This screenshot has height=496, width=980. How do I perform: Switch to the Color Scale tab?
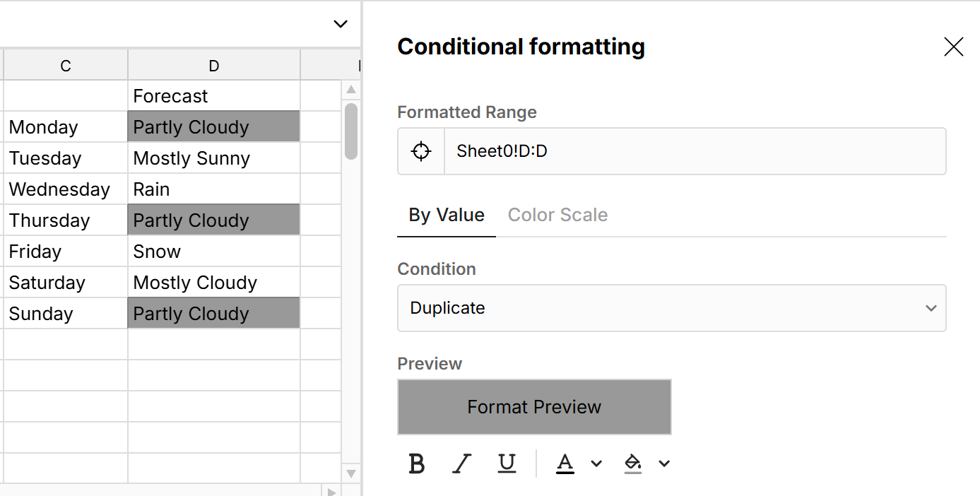pos(557,215)
